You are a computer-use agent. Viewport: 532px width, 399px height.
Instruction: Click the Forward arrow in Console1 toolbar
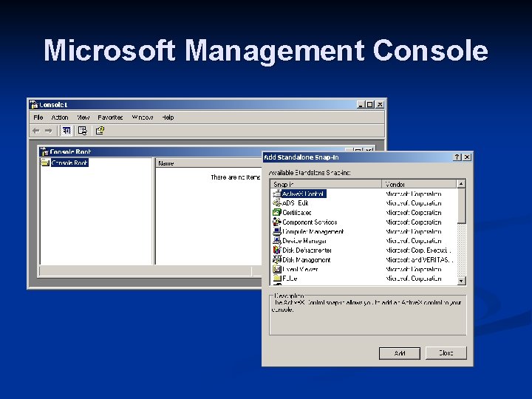(x=49, y=131)
